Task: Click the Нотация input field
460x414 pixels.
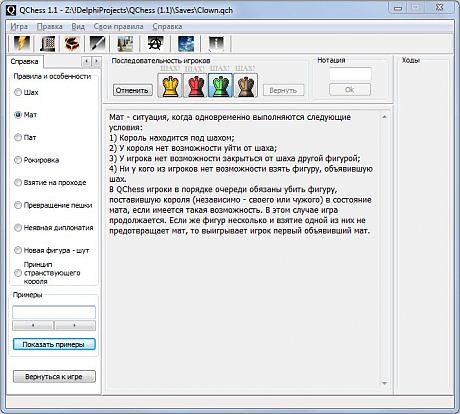Action: click(x=350, y=74)
